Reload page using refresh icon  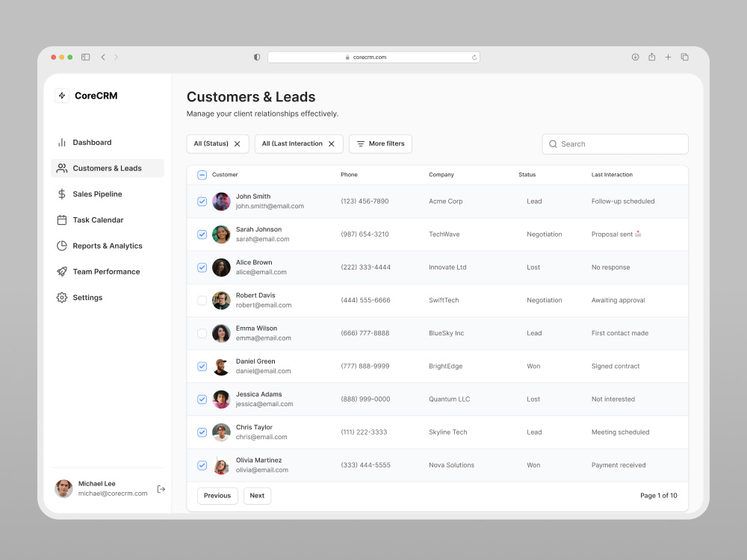(474, 57)
